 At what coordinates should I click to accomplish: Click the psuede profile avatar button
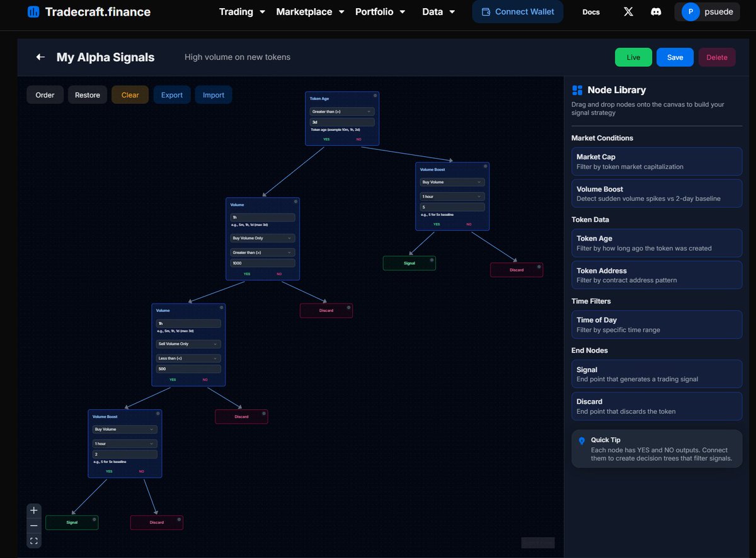[x=707, y=11]
